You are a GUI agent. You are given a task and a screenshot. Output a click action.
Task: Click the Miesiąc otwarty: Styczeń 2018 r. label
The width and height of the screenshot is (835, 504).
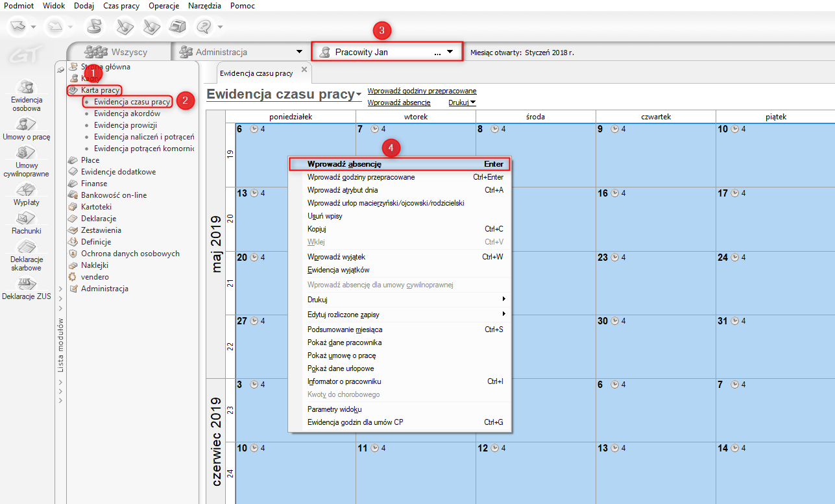click(x=522, y=53)
